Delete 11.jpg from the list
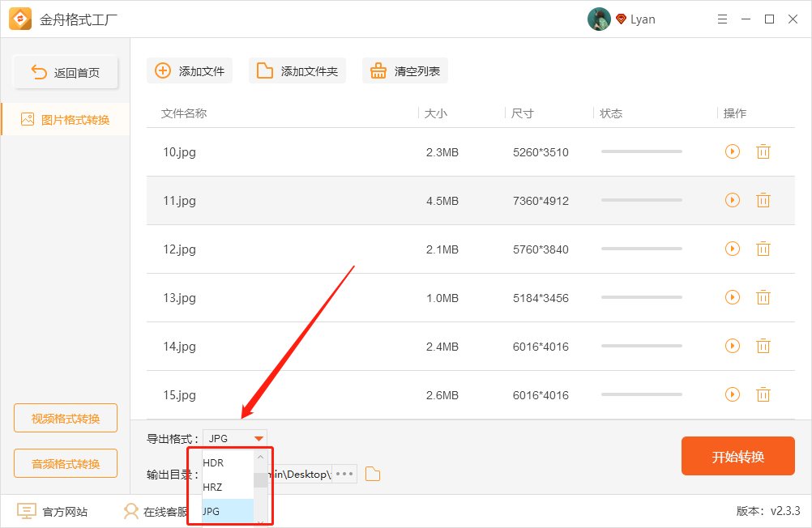This screenshot has height=528, width=812. 763,200
